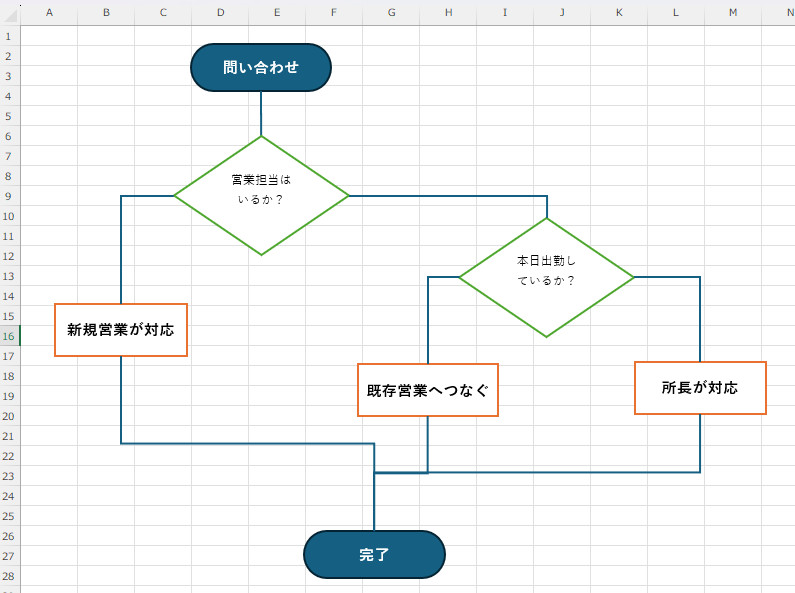Select column F header
The height and width of the screenshot is (593, 795).
point(334,12)
